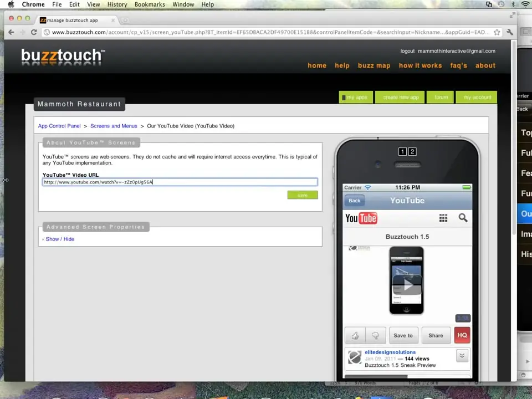The height and width of the screenshot is (399, 532).
Task: Tap the Share button
Action: coord(436,336)
